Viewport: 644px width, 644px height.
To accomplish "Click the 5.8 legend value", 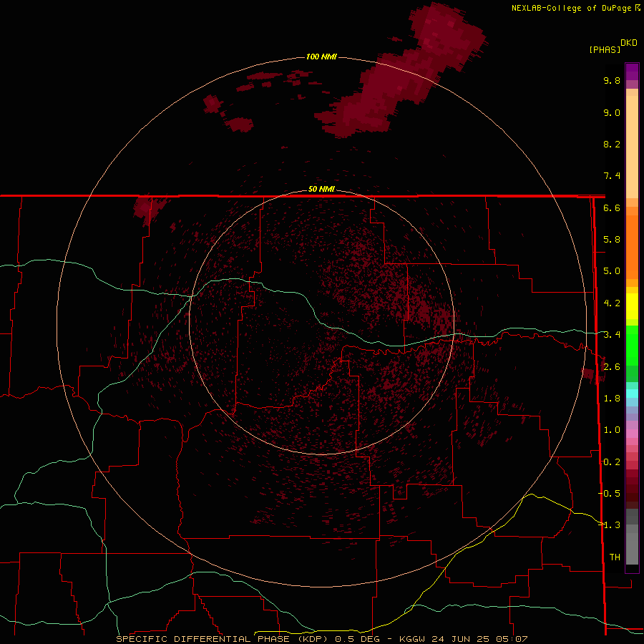I will click(x=612, y=240).
